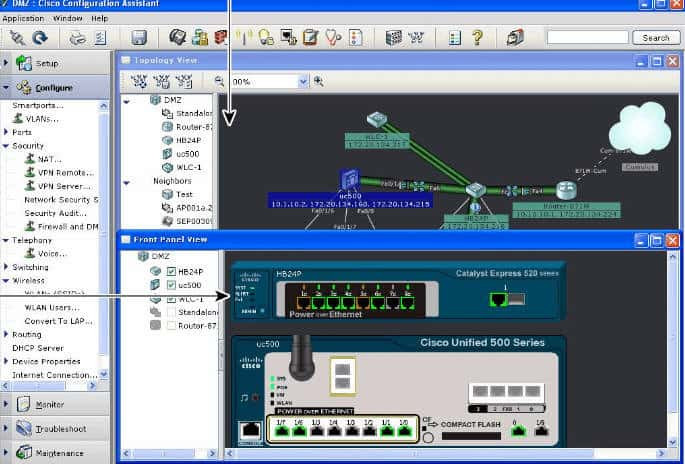
Task: Expand the Setup section
Action: coord(6,63)
